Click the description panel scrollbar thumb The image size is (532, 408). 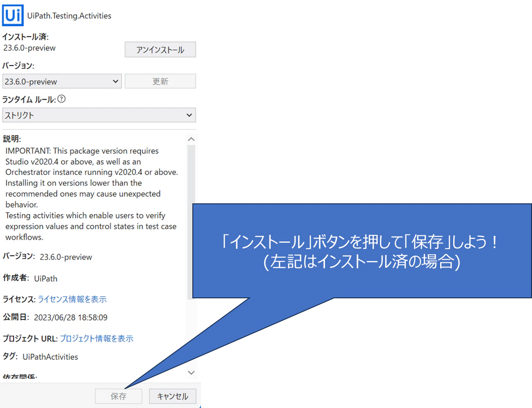191,222
